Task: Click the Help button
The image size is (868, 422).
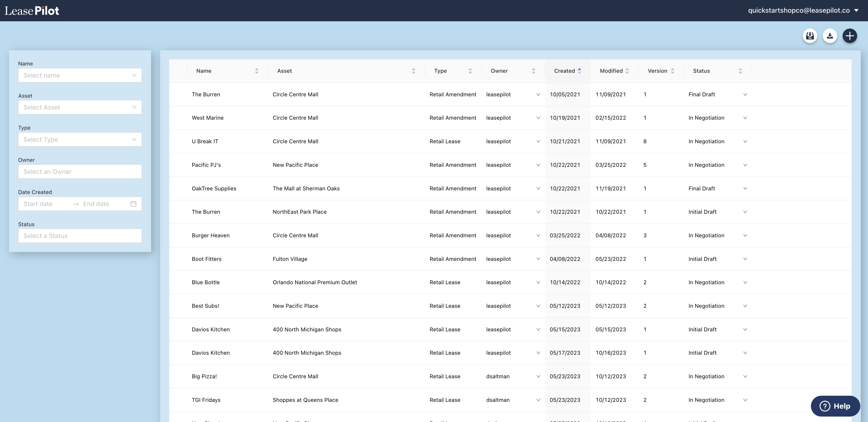Action: pyautogui.click(x=835, y=406)
